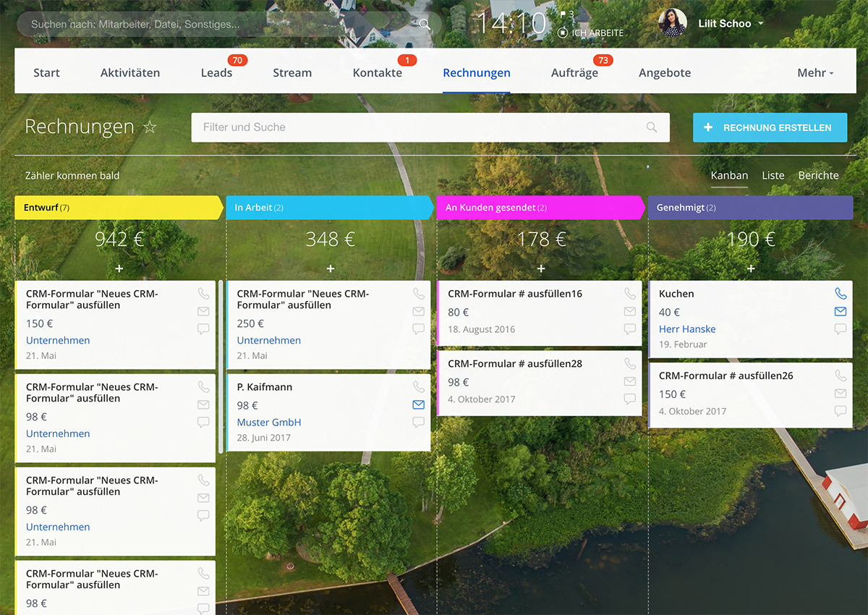Switch to the Aktivitäten tab
The width and height of the screenshot is (868, 615).
click(130, 72)
